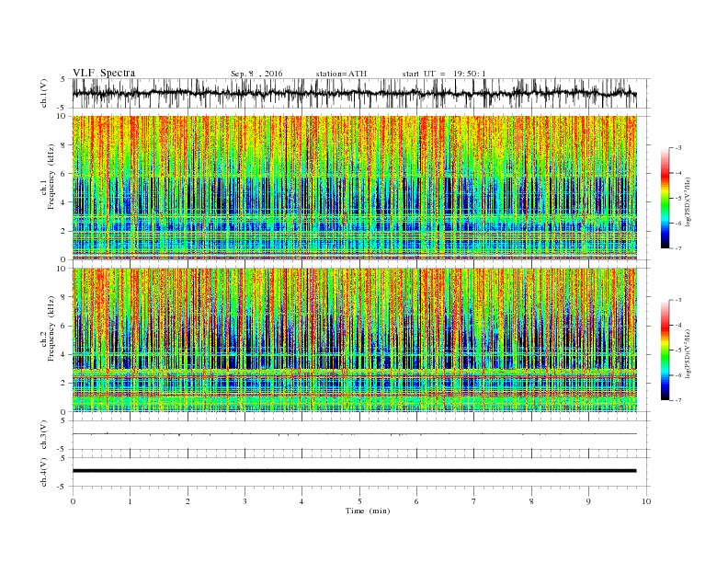Viewport: 728px width, 563px height.
Task: Select the "Time (min)" x-axis label
Action: point(368,511)
